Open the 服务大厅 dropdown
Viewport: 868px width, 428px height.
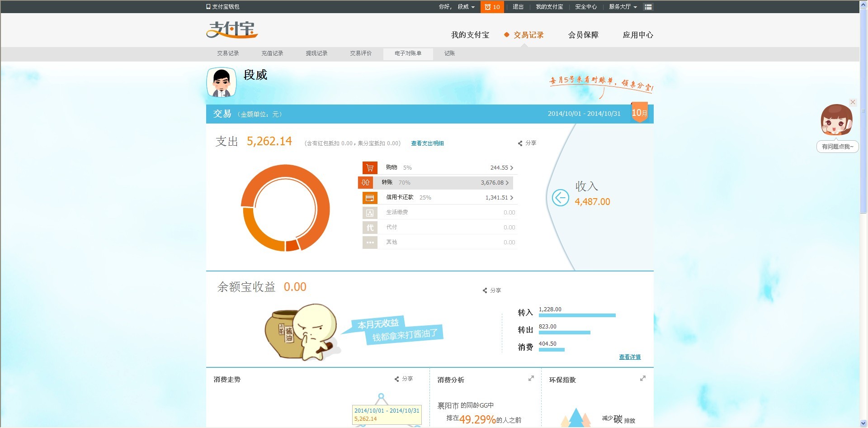pyautogui.click(x=623, y=7)
